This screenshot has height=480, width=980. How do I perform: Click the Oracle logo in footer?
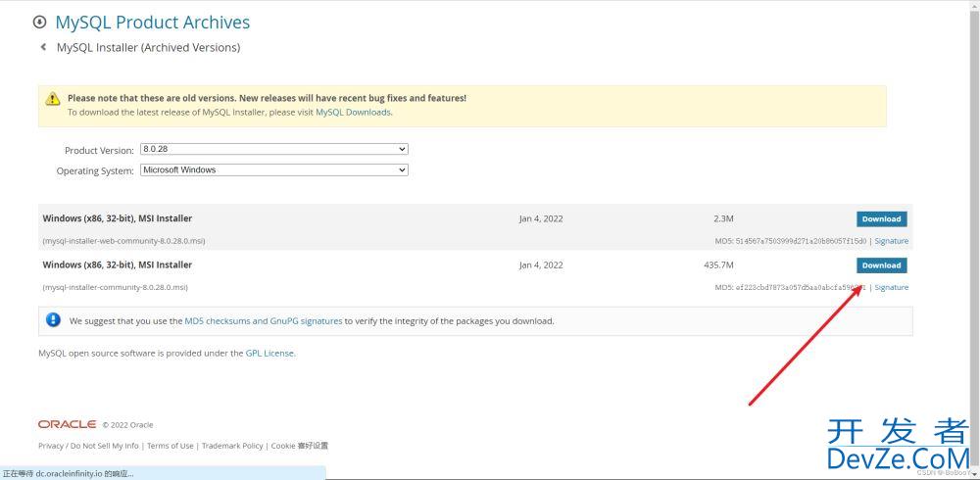[67, 424]
